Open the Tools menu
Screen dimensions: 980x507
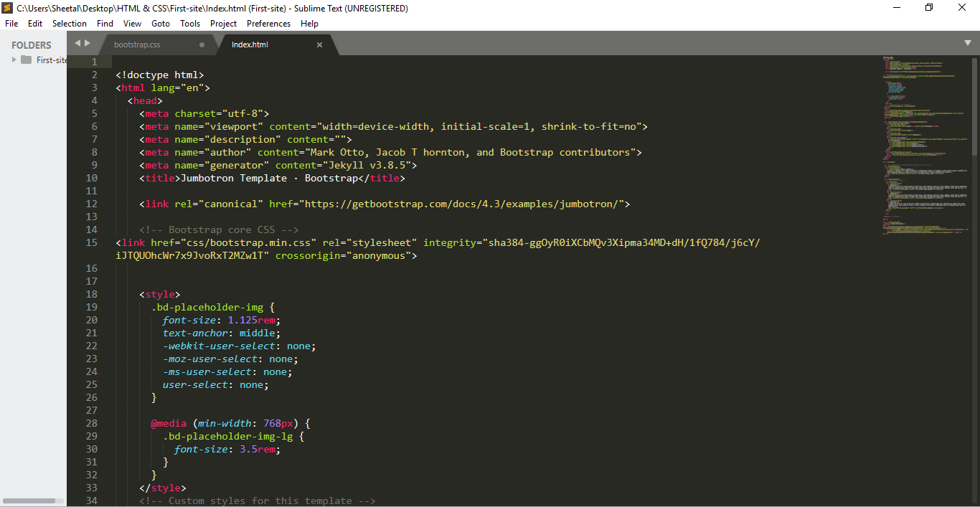(x=190, y=24)
